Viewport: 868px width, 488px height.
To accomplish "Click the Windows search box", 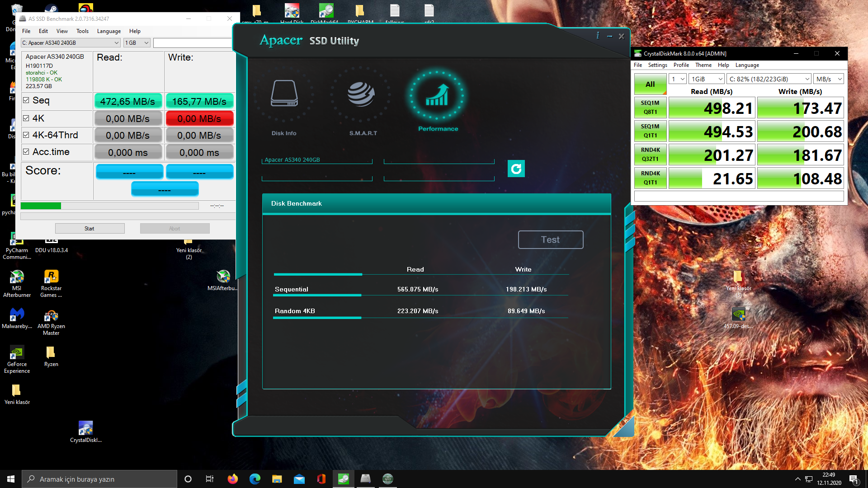I will [x=99, y=479].
